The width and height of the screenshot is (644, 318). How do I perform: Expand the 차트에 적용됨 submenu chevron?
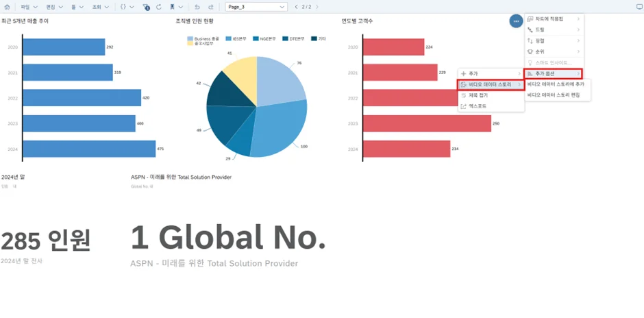tap(578, 19)
